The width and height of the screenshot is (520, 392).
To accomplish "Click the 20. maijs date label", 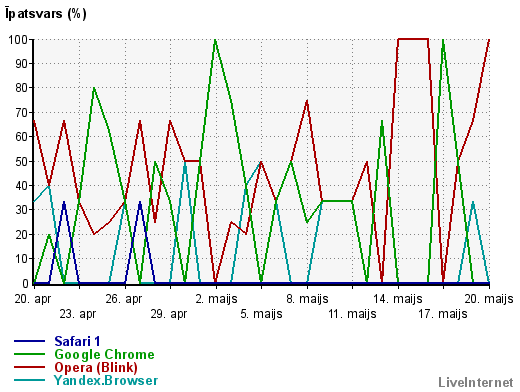I will tap(489, 299).
